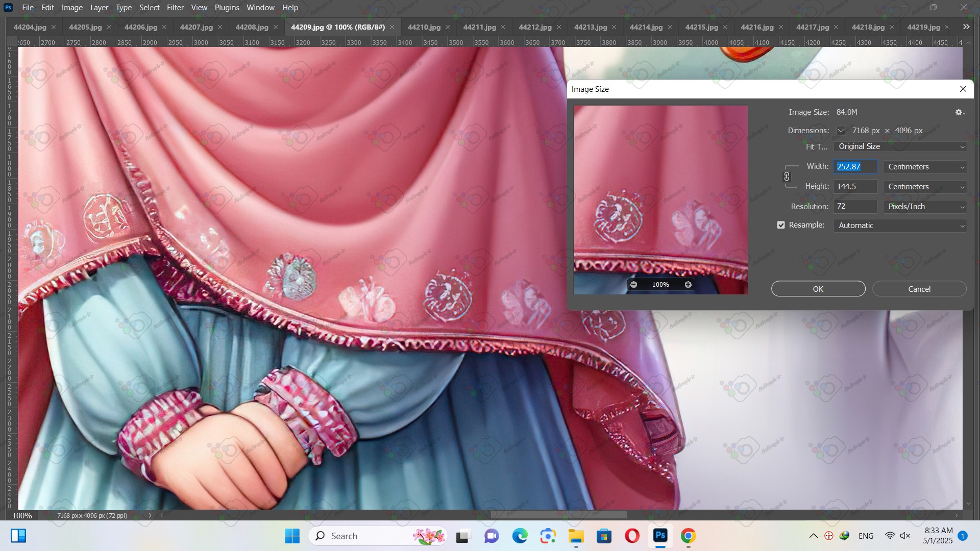Click the zoom percentage field in status bar
This screenshot has width=980, height=551.
pos(22,515)
